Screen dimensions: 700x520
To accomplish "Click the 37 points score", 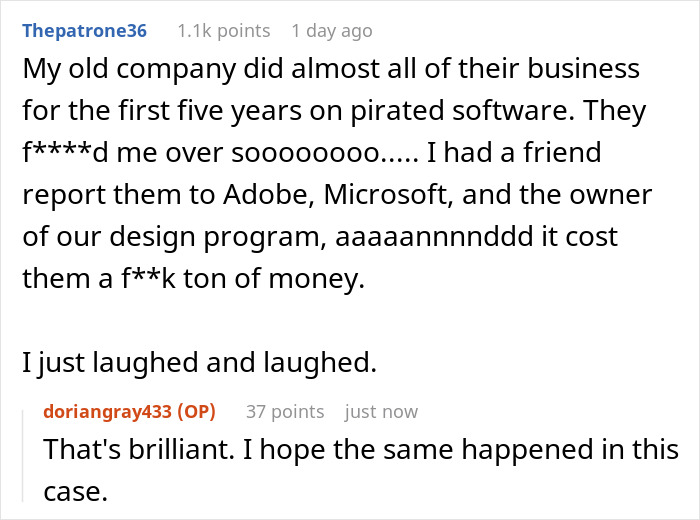I will click(285, 411).
